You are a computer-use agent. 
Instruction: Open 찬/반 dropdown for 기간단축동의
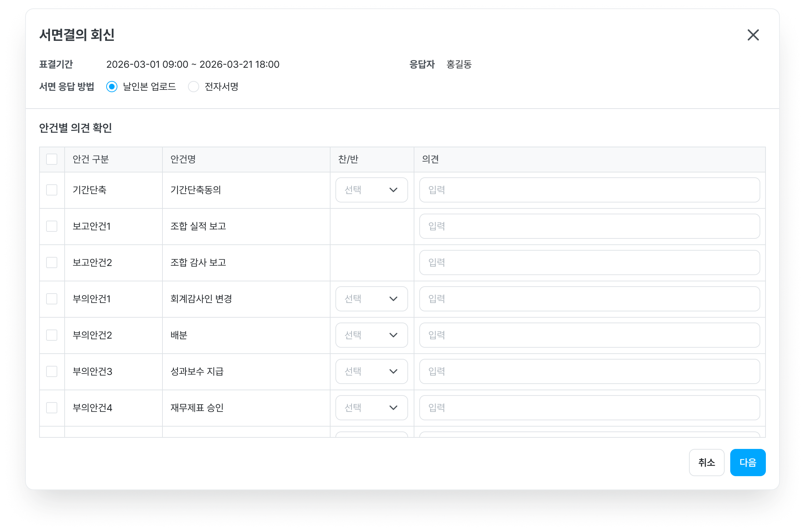tap(371, 190)
